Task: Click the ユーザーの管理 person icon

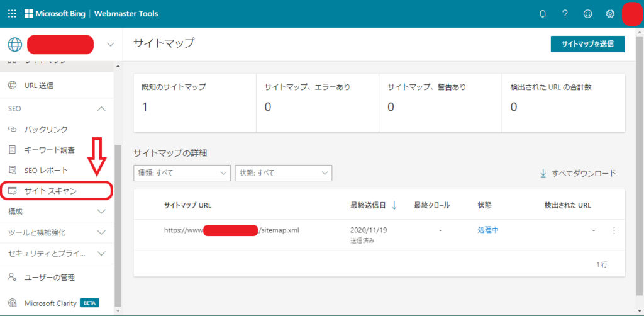Action: coord(13,278)
